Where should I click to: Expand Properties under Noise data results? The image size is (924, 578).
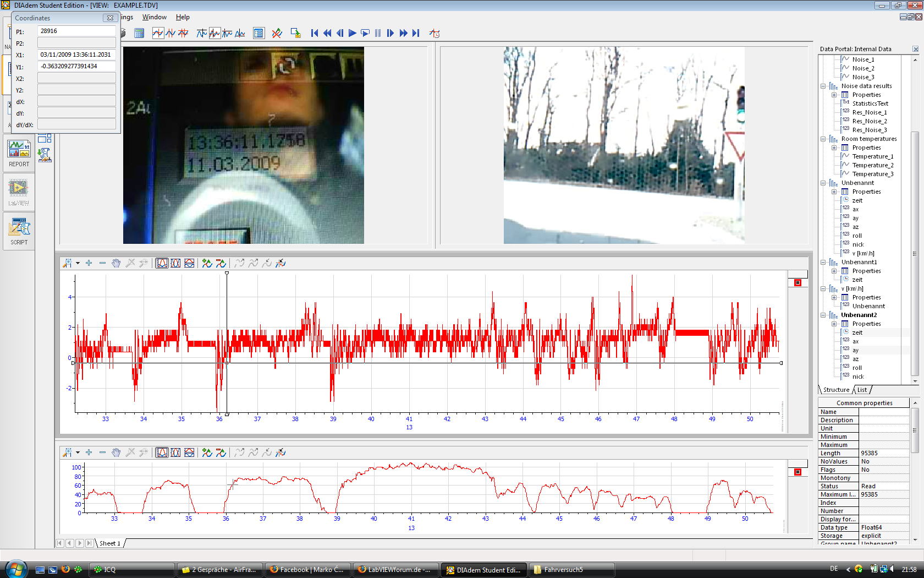point(834,95)
